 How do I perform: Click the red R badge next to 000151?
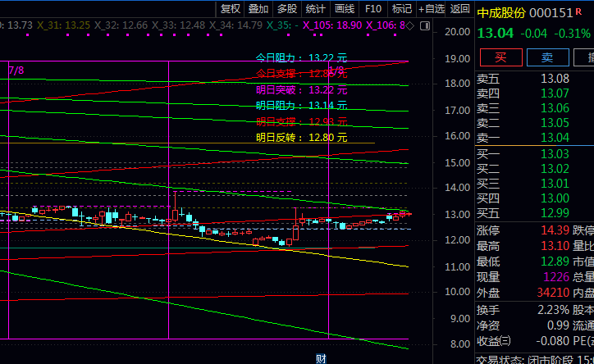coord(579,11)
